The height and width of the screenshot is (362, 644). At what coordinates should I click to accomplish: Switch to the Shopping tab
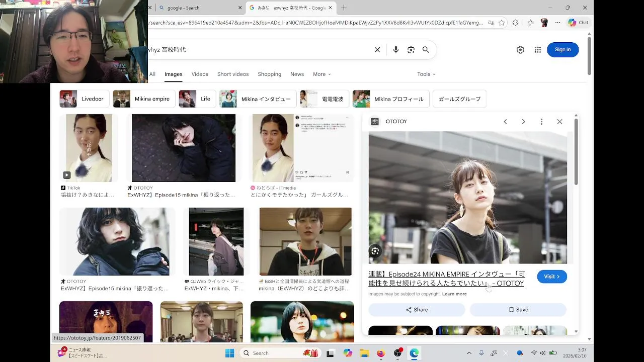[x=270, y=74]
